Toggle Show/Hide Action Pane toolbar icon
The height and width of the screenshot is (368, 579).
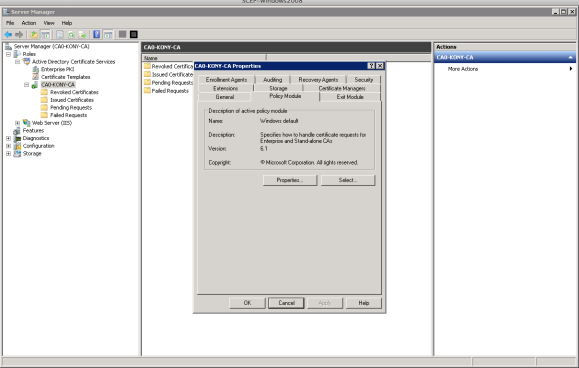pyautogui.click(x=108, y=34)
